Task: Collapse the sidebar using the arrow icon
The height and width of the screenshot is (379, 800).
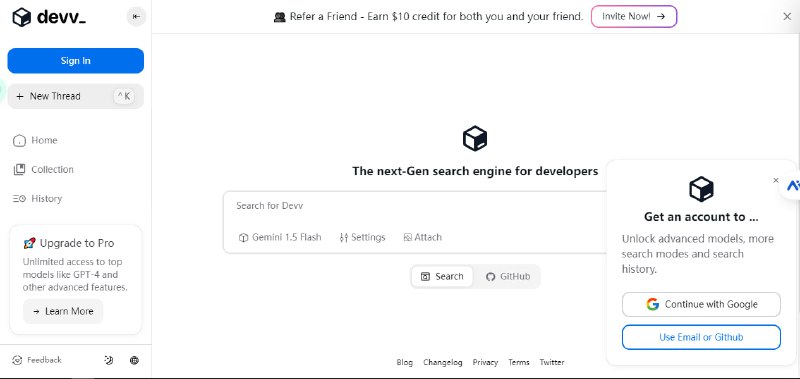Action: pyautogui.click(x=136, y=17)
